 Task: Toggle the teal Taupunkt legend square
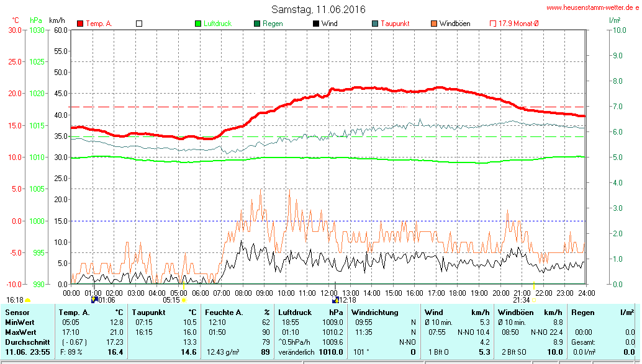pyautogui.click(x=375, y=24)
